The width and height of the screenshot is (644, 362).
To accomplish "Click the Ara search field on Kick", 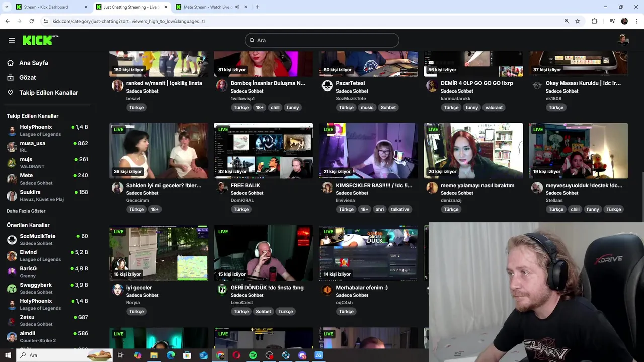I will (322, 40).
